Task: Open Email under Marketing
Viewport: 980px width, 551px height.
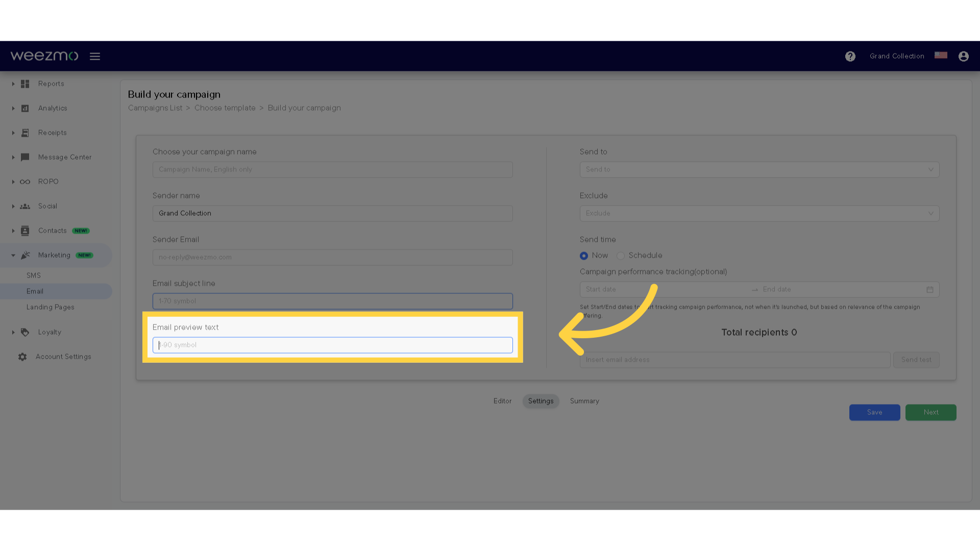Action: click(35, 291)
